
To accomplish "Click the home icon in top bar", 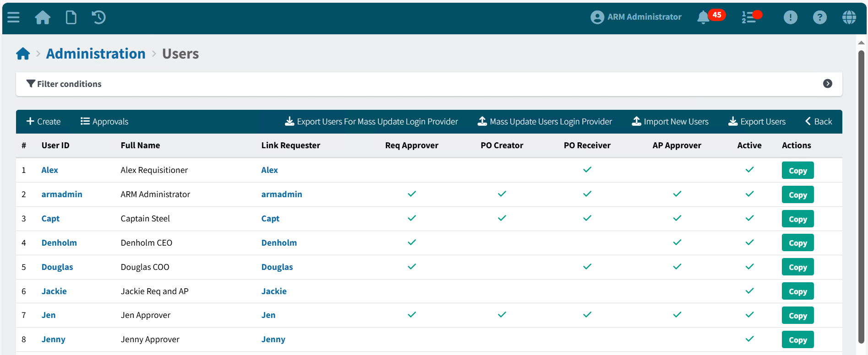I will 43,17.
